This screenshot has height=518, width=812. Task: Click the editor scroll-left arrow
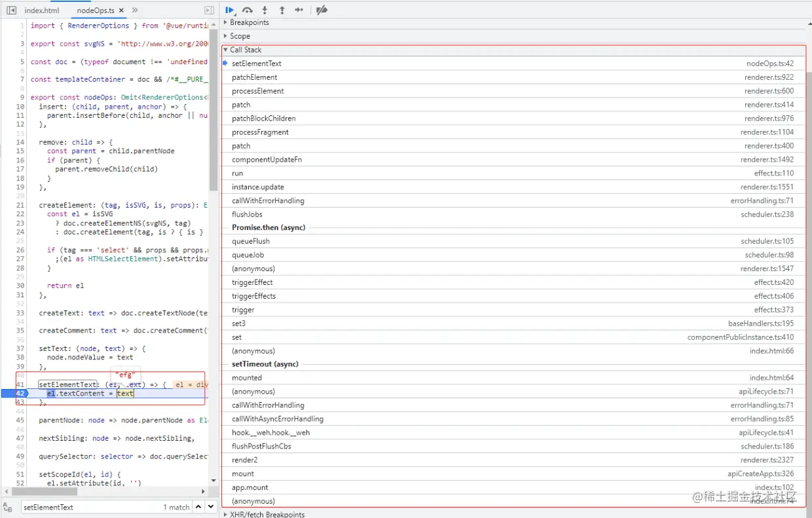click(6, 491)
